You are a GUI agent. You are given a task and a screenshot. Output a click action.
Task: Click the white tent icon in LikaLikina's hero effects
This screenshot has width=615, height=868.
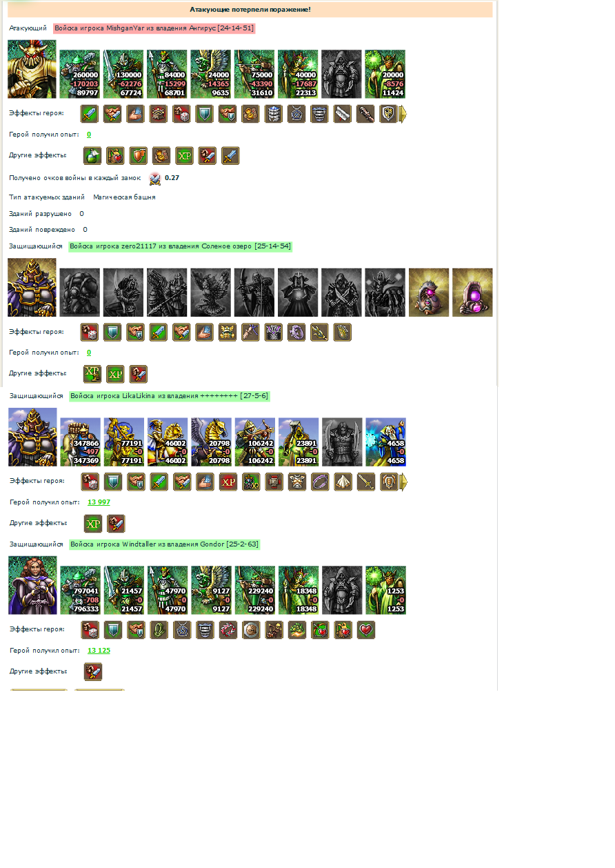[x=343, y=482]
